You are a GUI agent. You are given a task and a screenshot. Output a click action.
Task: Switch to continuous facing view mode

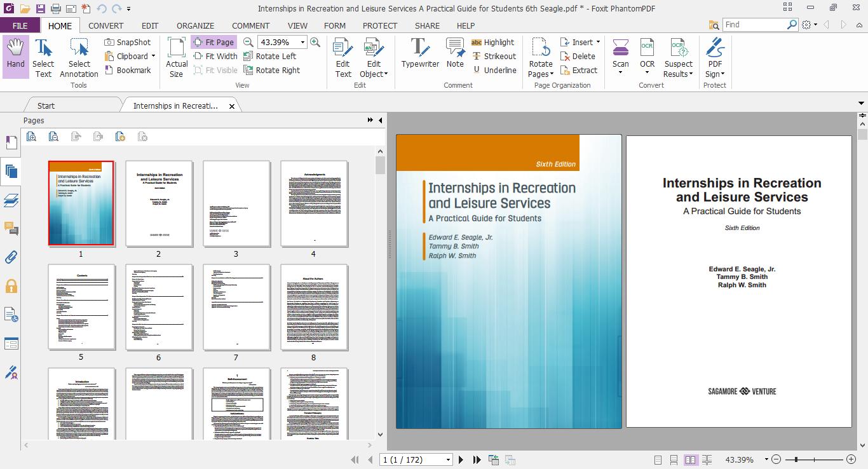(x=707, y=459)
